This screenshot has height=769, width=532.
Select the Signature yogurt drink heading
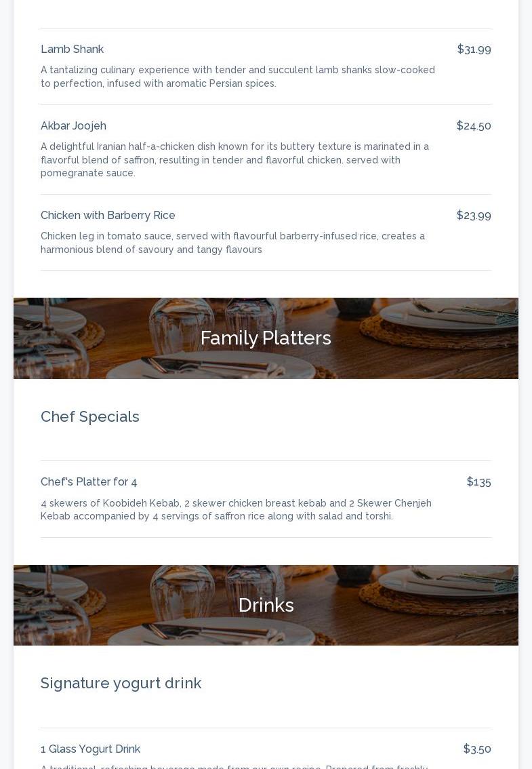(121, 684)
